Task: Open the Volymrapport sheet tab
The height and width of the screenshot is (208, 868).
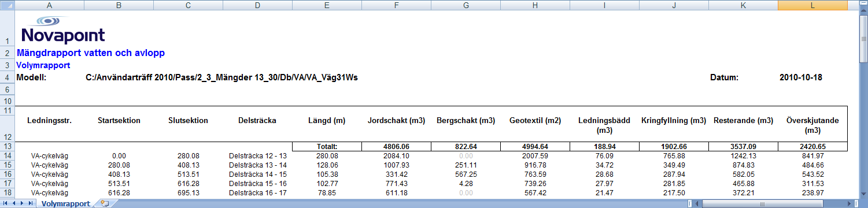Action: click(x=65, y=203)
